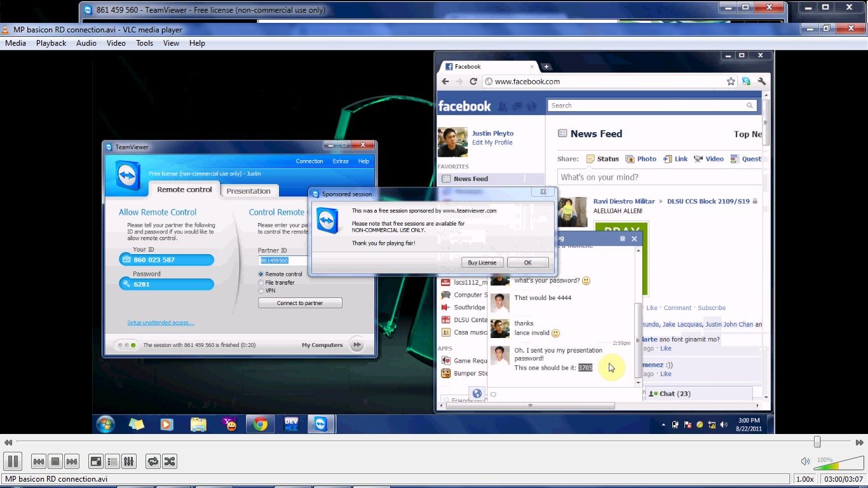
Task: Expand My Computers in TeamViewer
Action: 356,344
